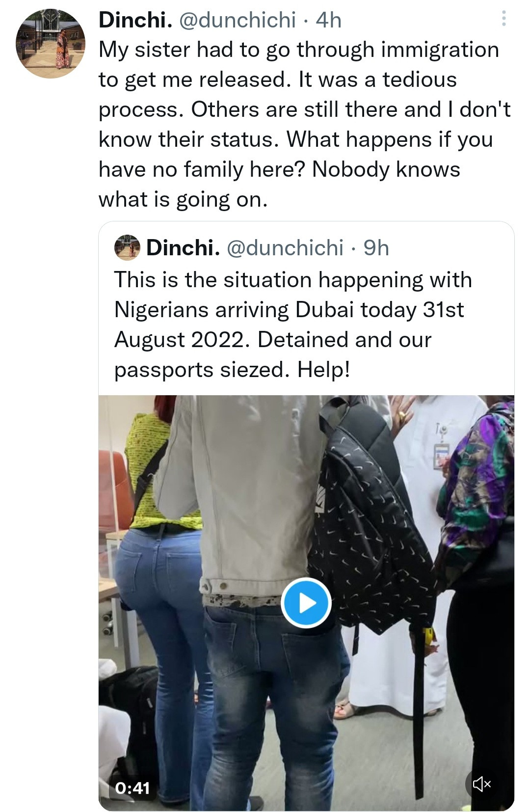This screenshot has height=812, width=530.
Task: Unmute the video with the speaker icon
Action: 481,785
